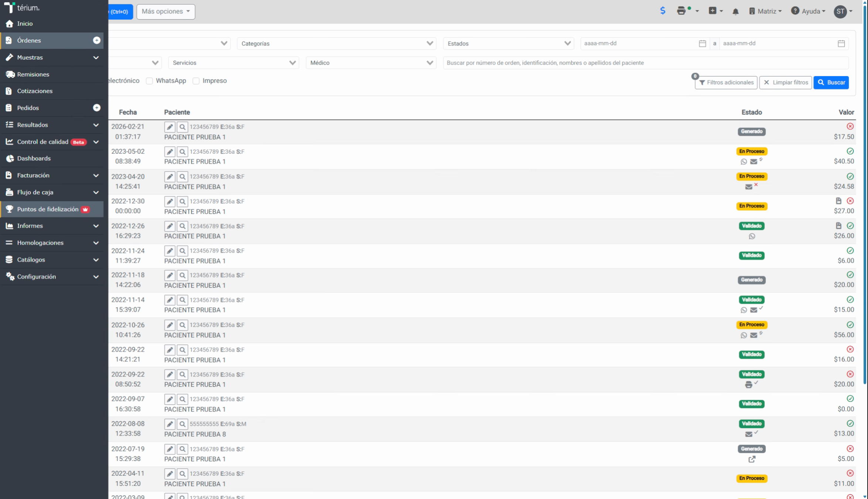This screenshot has height=499, width=868.
Task: Click edit pencil for 2026-02-21 order
Action: point(170,127)
